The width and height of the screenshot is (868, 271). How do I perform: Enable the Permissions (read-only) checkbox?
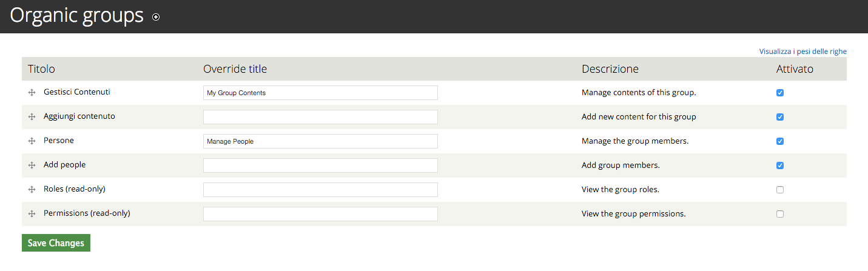click(x=780, y=214)
